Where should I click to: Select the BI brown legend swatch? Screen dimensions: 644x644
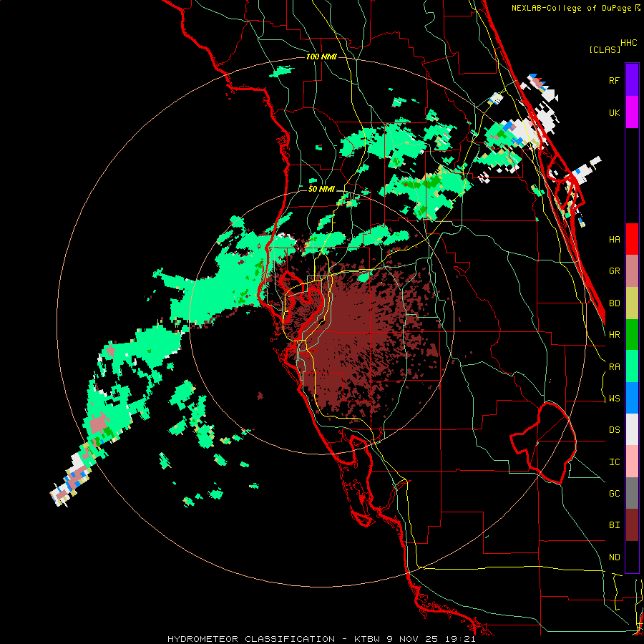click(x=632, y=525)
